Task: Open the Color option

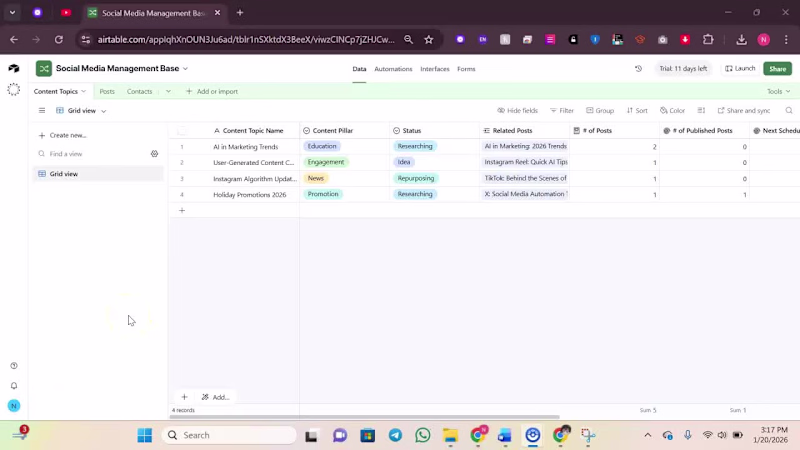Action: (672, 110)
